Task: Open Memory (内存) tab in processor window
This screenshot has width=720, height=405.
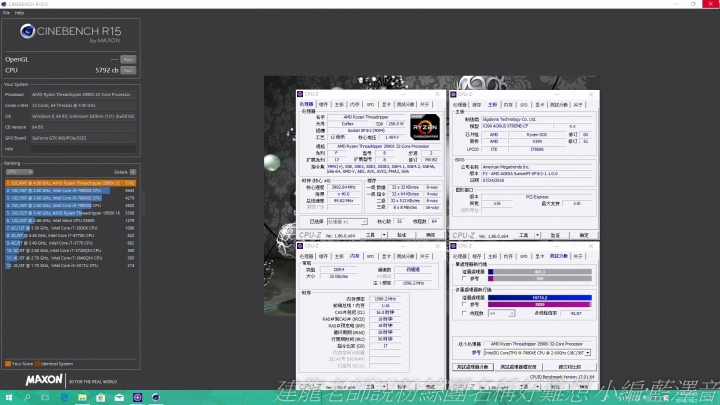Action: coord(354,105)
